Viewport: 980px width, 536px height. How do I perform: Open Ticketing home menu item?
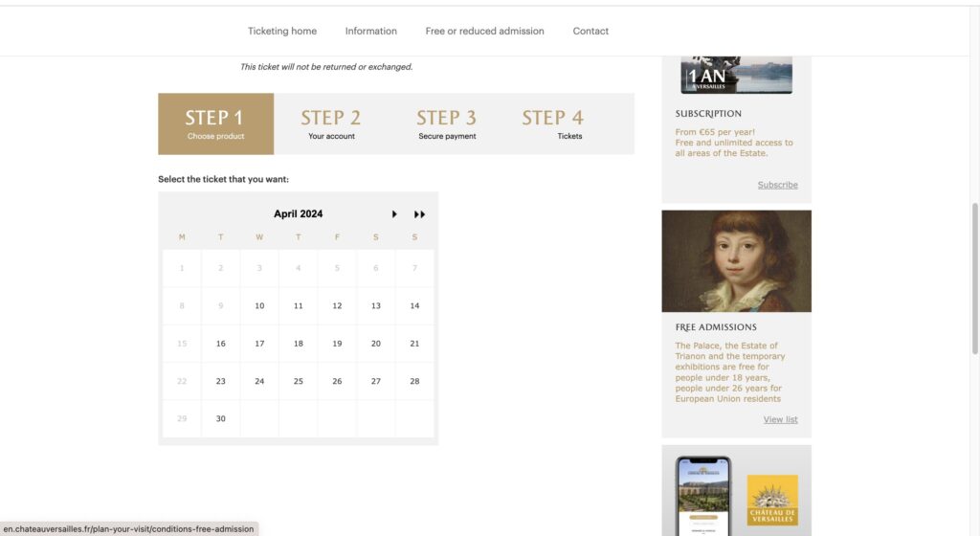pyautogui.click(x=282, y=31)
